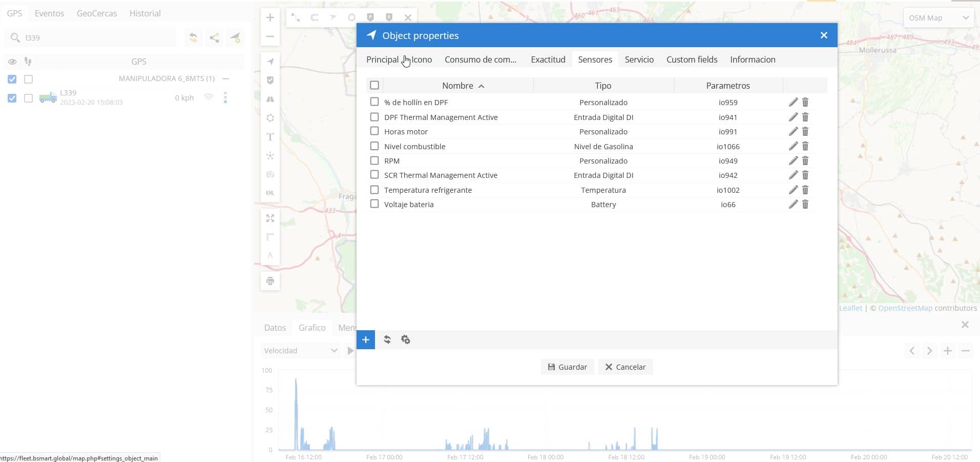The width and height of the screenshot is (980, 462).
Task: Edit the Horas motor sensor
Action: click(793, 131)
